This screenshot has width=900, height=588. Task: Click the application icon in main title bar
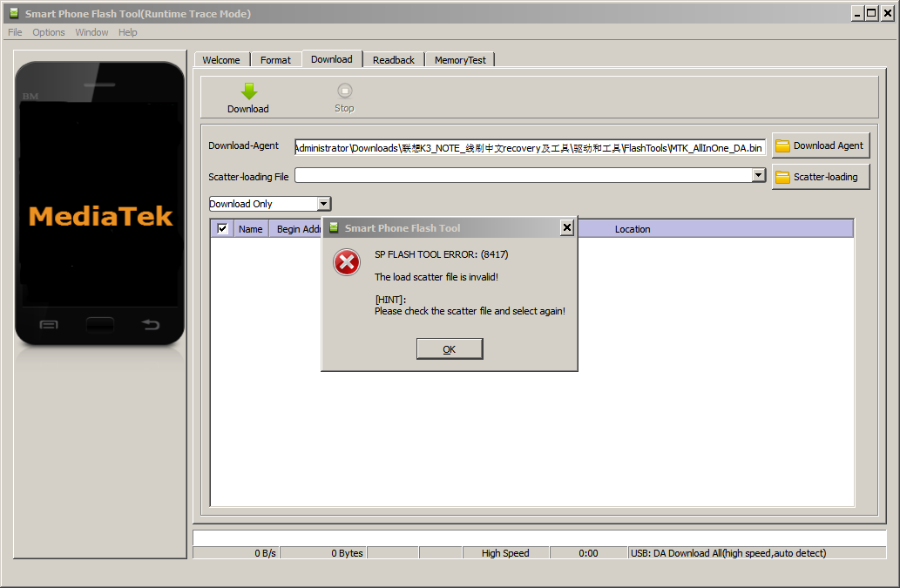tap(14, 12)
